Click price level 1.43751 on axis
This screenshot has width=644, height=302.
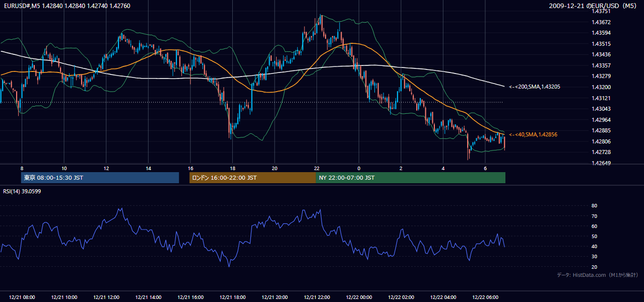pos(601,11)
